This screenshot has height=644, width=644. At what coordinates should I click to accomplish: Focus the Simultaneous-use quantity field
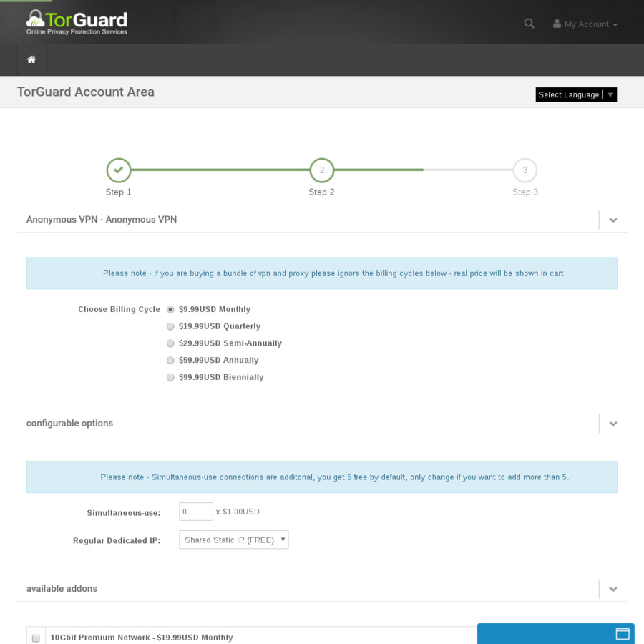coord(196,512)
